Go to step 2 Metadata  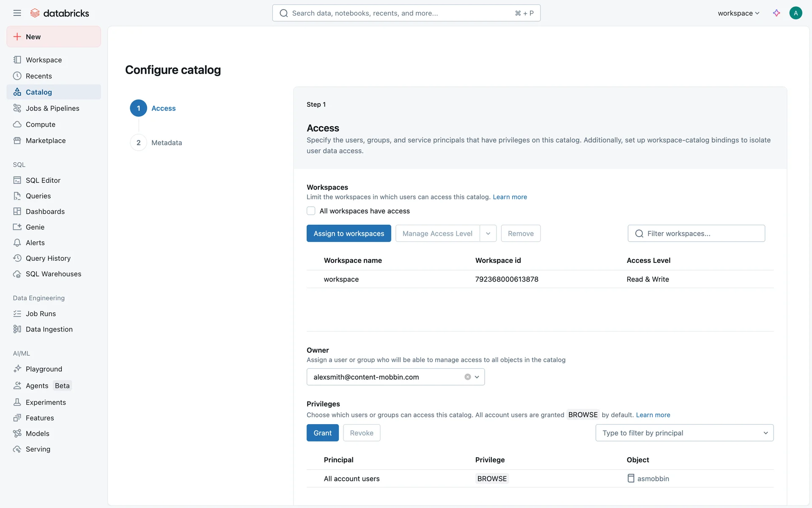[x=166, y=143]
